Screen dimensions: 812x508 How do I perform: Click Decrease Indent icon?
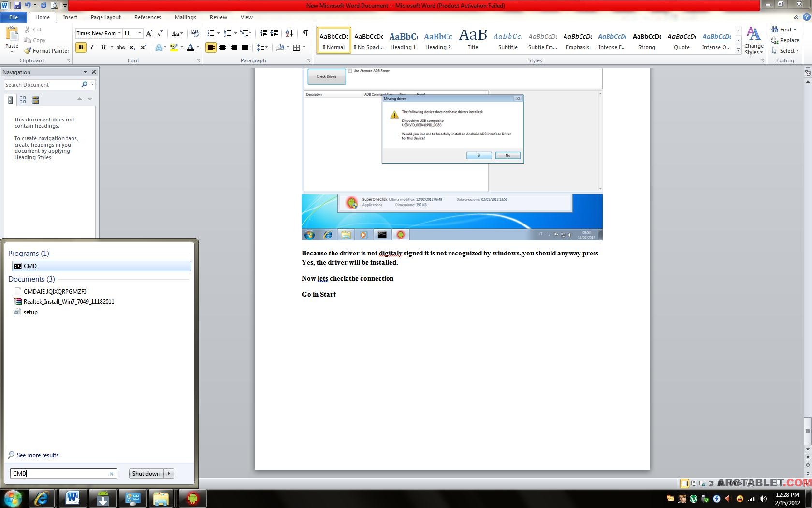[263, 33]
